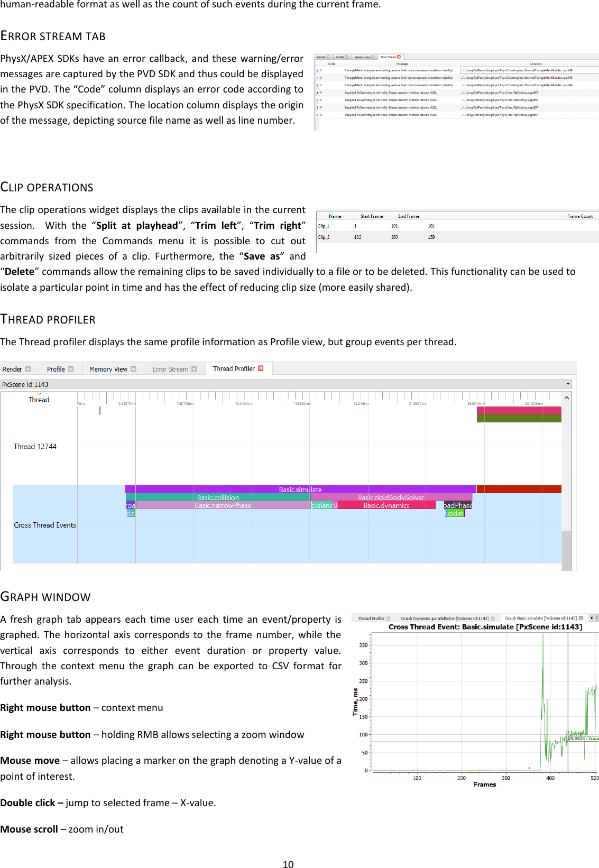
Task: Click the purple Basic.simulate event bar
Action: point(300,490)
